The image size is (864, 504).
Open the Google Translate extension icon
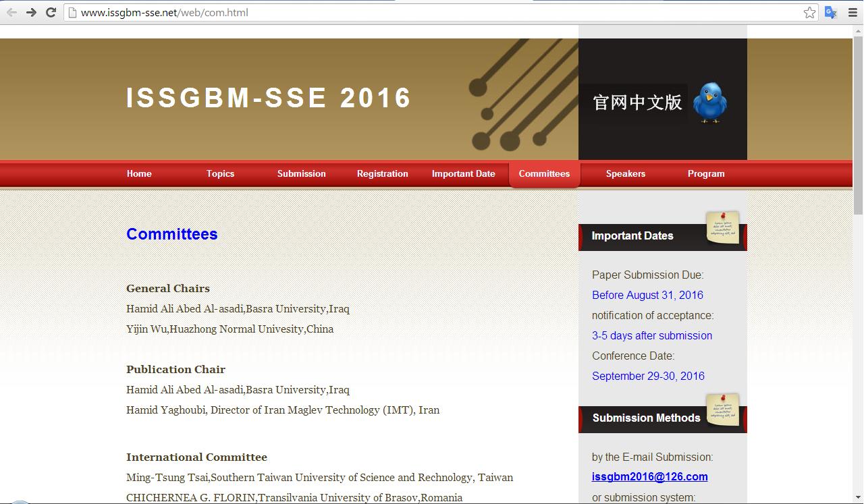pyautogui.click(x=831, y=12)
